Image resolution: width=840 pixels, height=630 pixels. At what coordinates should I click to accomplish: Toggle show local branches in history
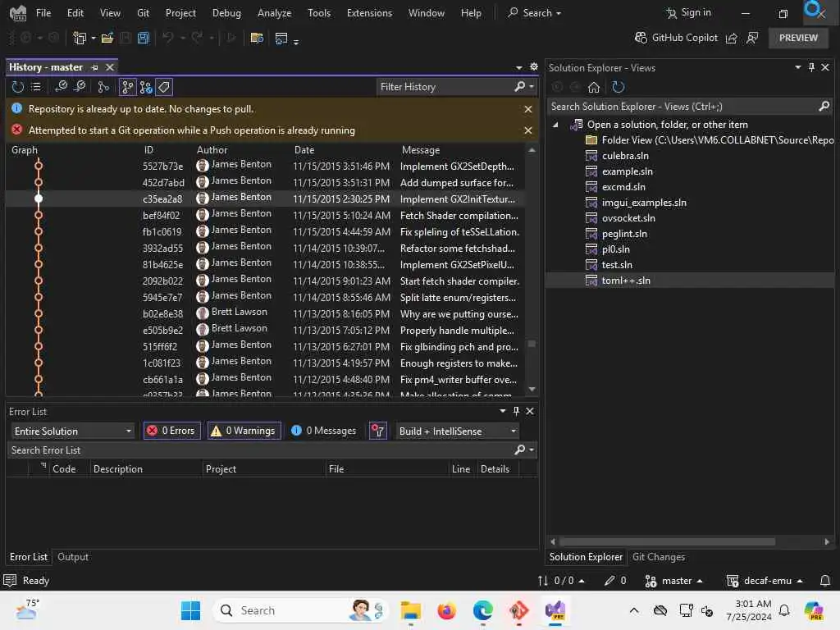pyautogui.click(x=127, y=87)
